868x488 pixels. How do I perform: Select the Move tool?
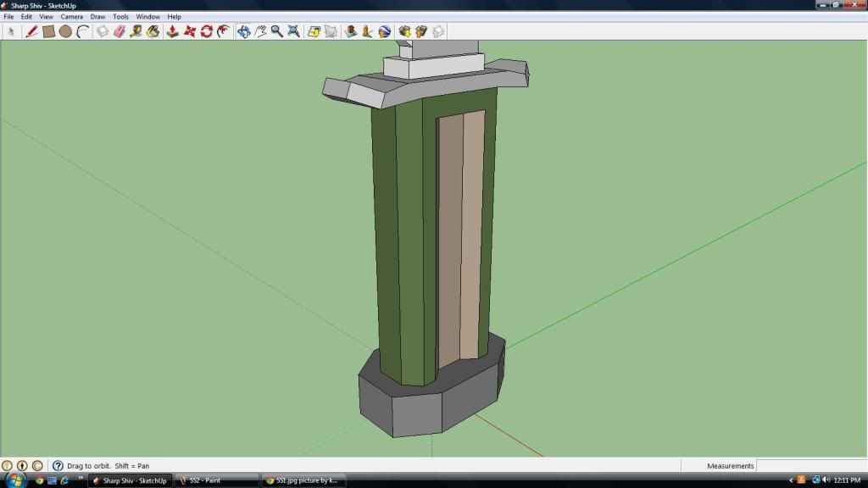tap(189, 31)
